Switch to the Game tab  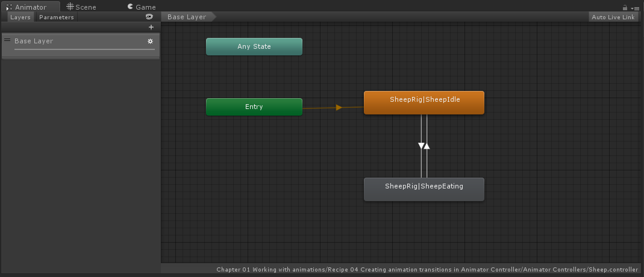point(142,7)
